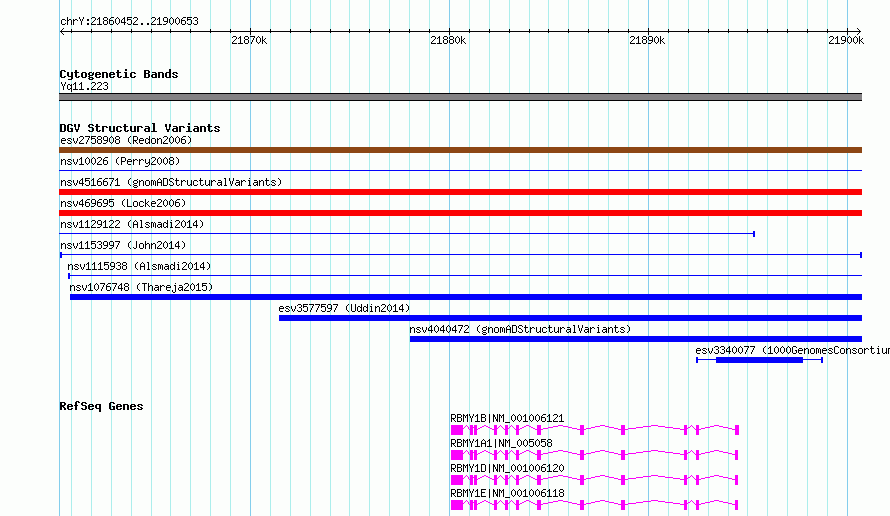Click the 21890k ruler tick label
The width and height of the screenshot is (890, 516).
pyautogui.click(x=647, y=40)
